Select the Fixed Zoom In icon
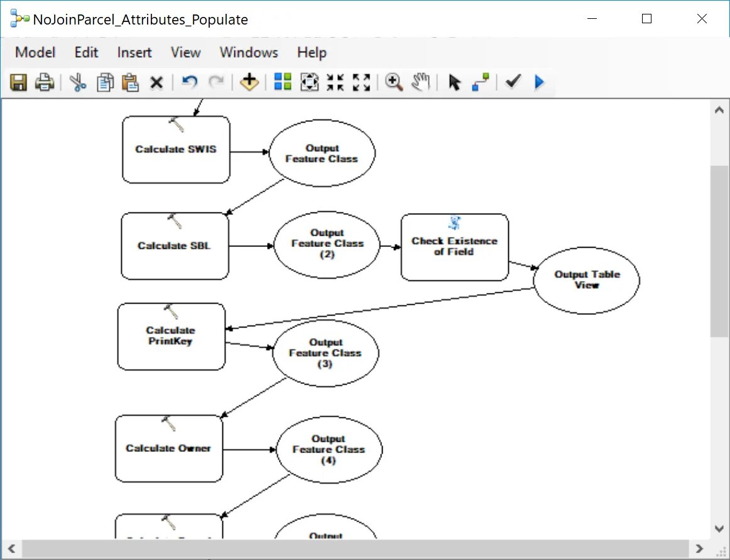Screen dimensions: 730x560 point(335,82)
